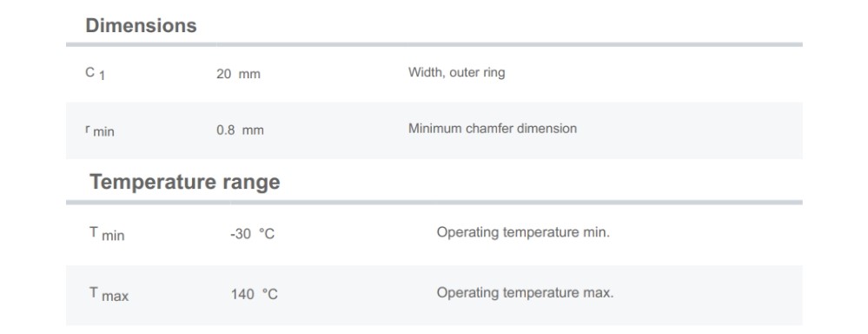Click the gray divider under Temperature range

coord(434,203)
